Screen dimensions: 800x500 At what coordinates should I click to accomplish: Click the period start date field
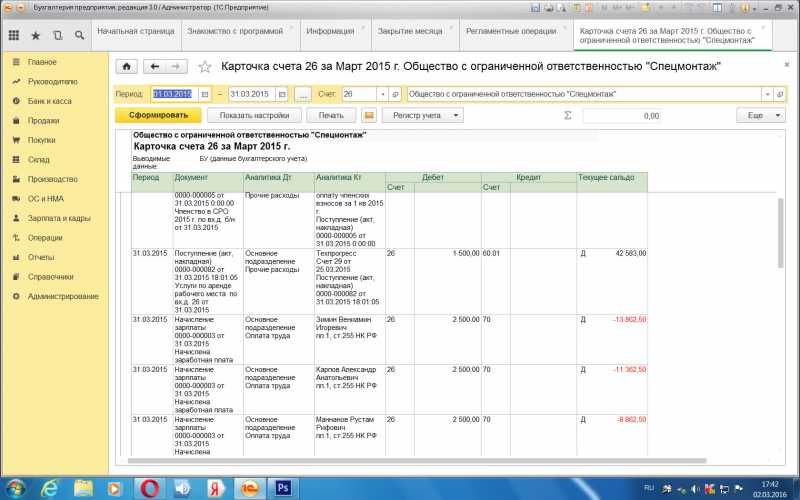pyautogui.click(x=173, y=94)
